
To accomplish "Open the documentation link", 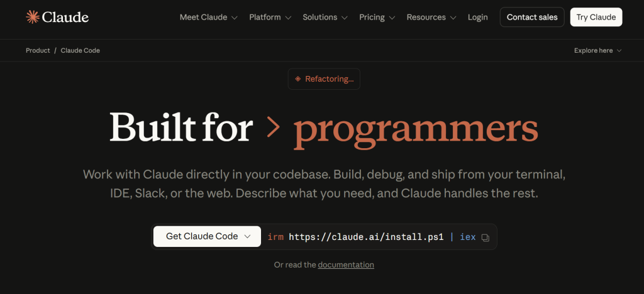I will coord(346,265).
